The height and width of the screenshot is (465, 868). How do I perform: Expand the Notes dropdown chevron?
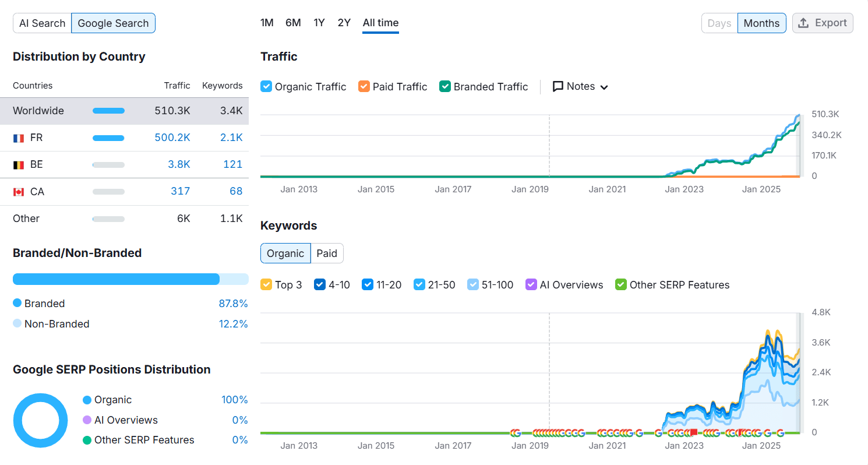pyautogui.click(x=604, y=87)
